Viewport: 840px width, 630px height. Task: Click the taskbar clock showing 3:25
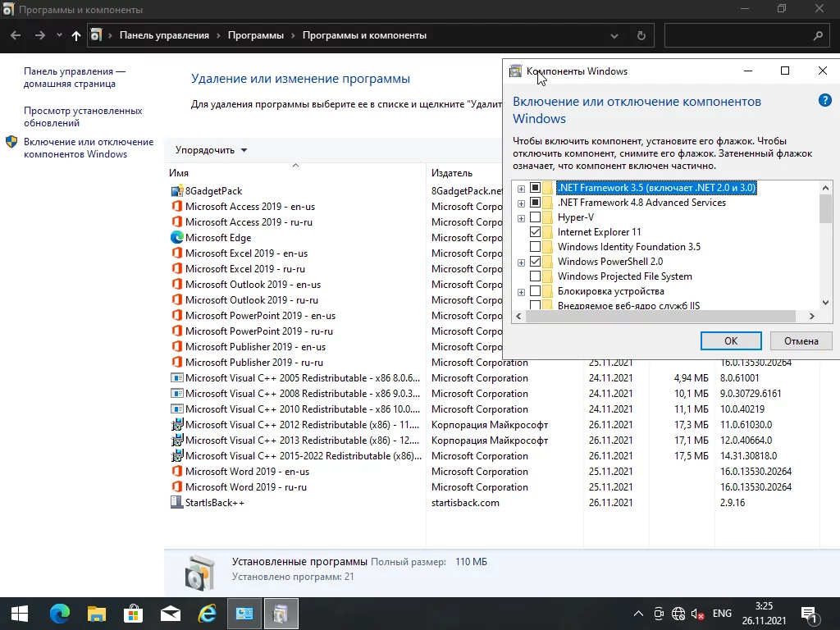(x=764, y=614)
